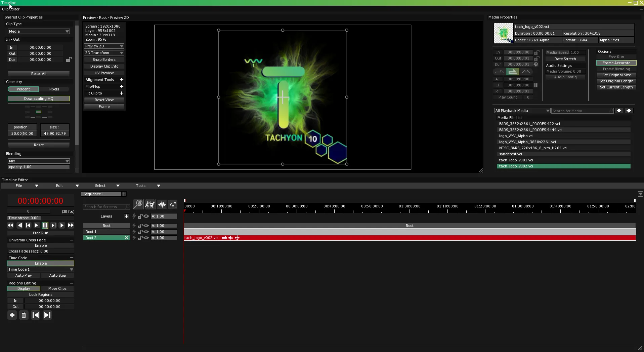Delete region with the trash icon
644x352 pixels.
[x=24, y=315]
